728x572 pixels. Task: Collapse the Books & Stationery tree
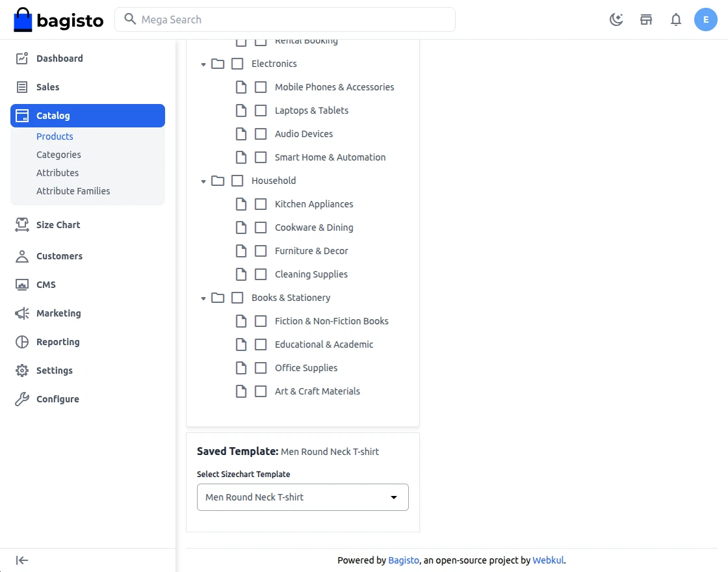tap(203, 298)
